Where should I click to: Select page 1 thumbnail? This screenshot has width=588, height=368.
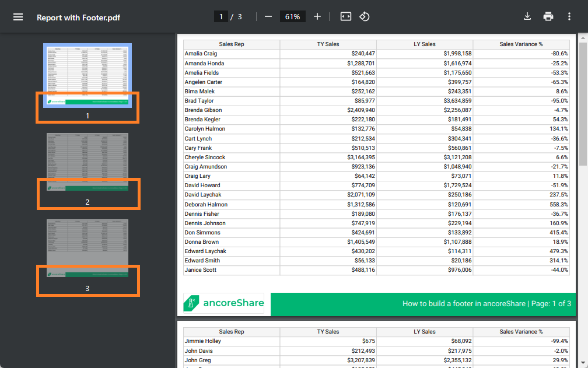tap(87, 75)
